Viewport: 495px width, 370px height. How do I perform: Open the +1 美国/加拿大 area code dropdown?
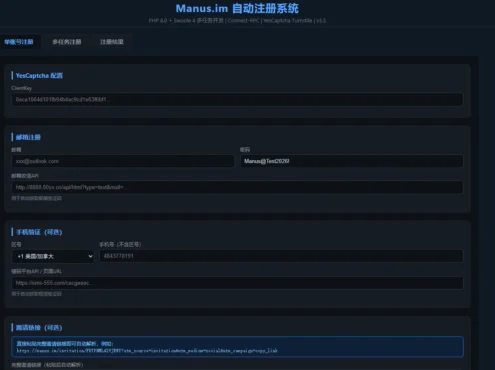point(53,256)
